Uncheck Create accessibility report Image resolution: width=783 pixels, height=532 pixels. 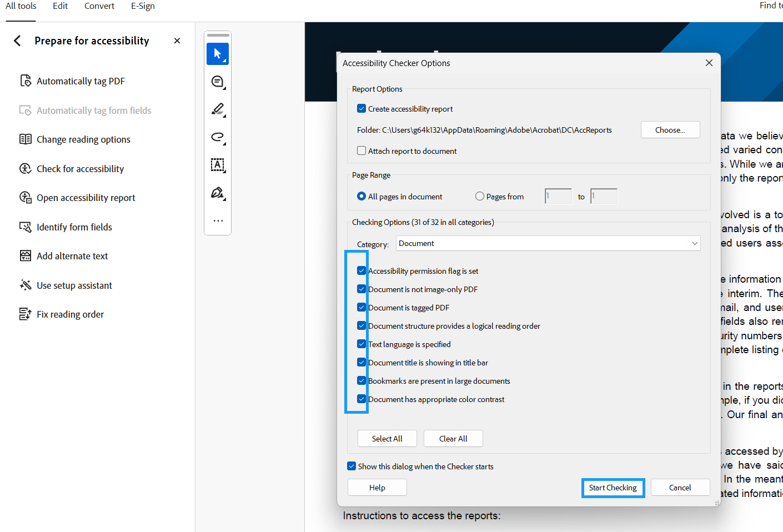tap(362, 109)
